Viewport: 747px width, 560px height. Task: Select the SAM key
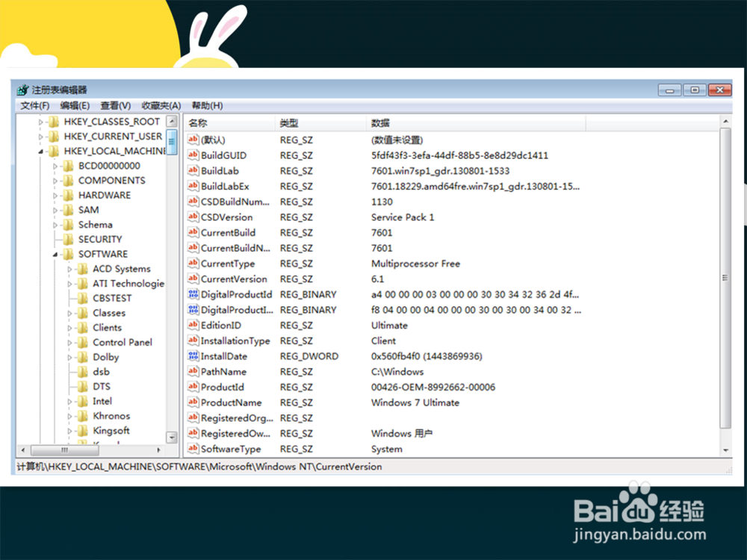click(89, 210)
